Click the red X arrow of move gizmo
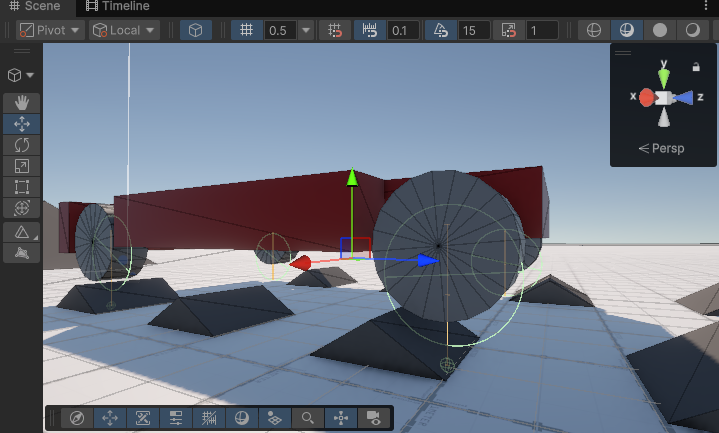Viewport: 719px width, 433px height. [301, 263]
